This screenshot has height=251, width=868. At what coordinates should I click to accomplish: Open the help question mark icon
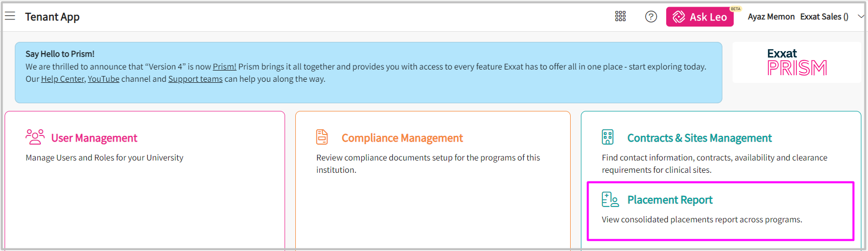coord(651,17)
